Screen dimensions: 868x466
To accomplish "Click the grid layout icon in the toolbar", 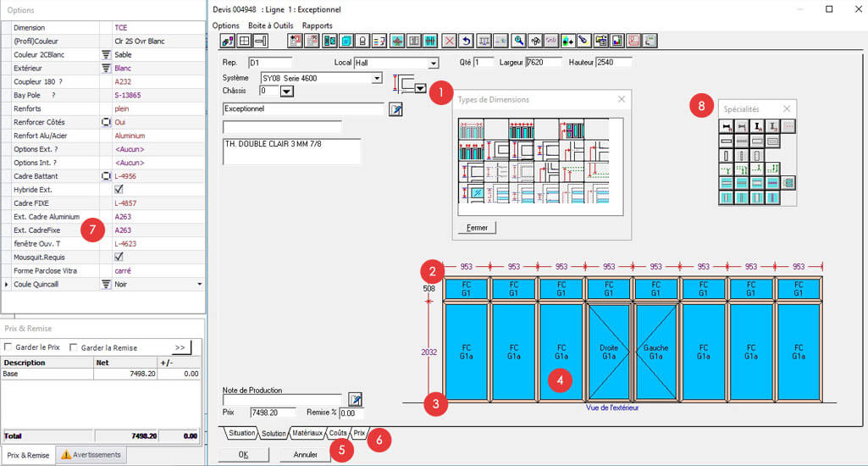I will coord(244,41).
